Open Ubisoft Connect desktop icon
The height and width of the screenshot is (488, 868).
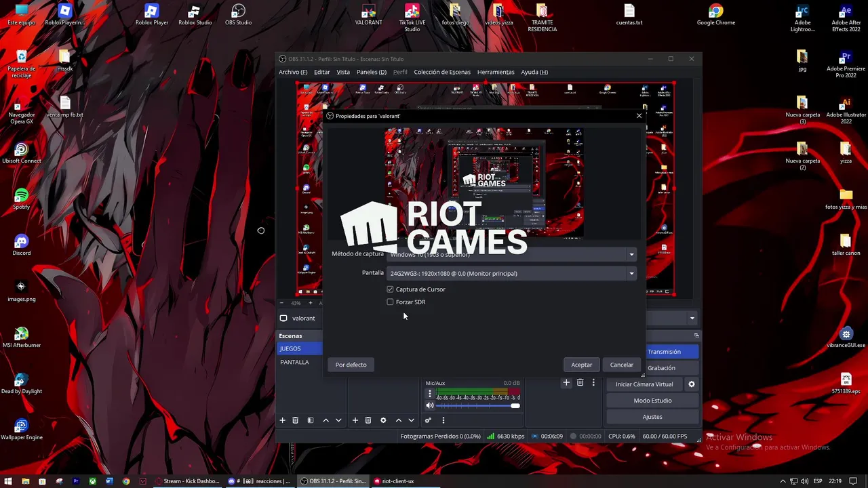tap(21, 153)
